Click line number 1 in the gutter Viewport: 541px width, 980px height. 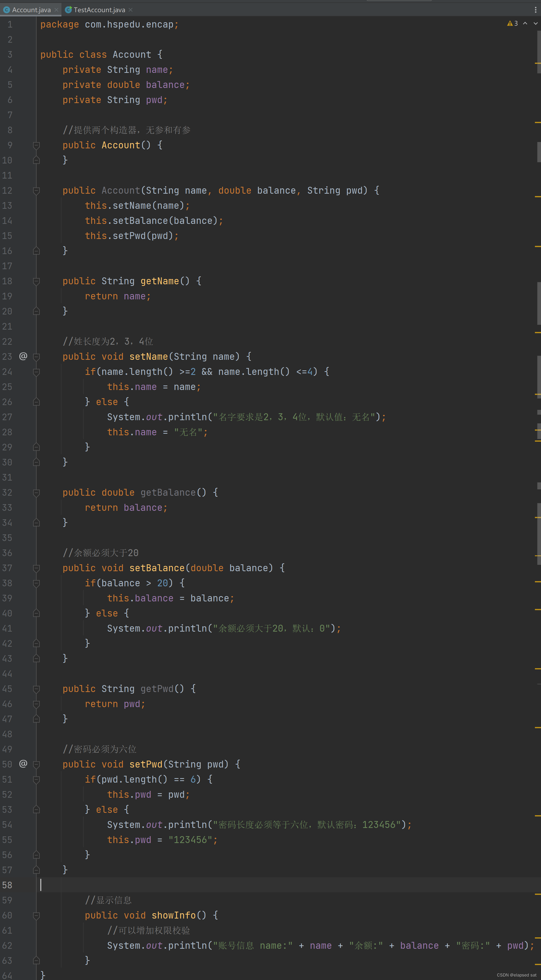click(x=10, y=24)
